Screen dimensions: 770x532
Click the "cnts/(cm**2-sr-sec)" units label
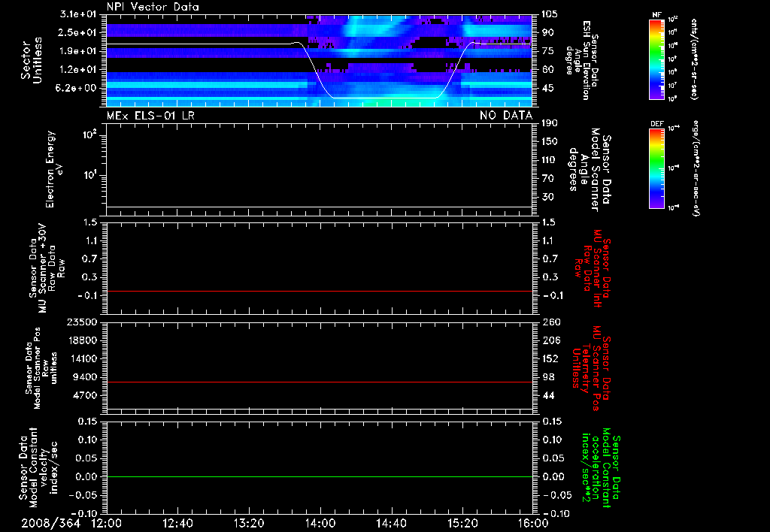694,59
